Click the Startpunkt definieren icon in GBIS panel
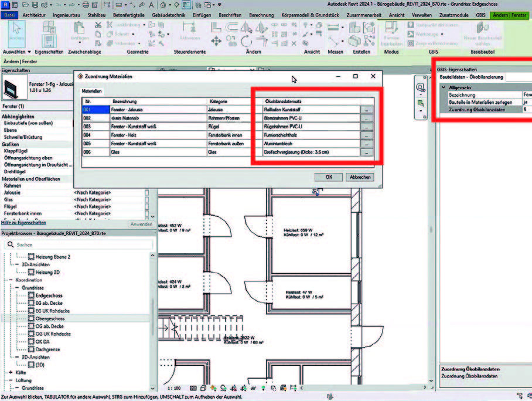The image size is (532, 401). pos(411,25)
